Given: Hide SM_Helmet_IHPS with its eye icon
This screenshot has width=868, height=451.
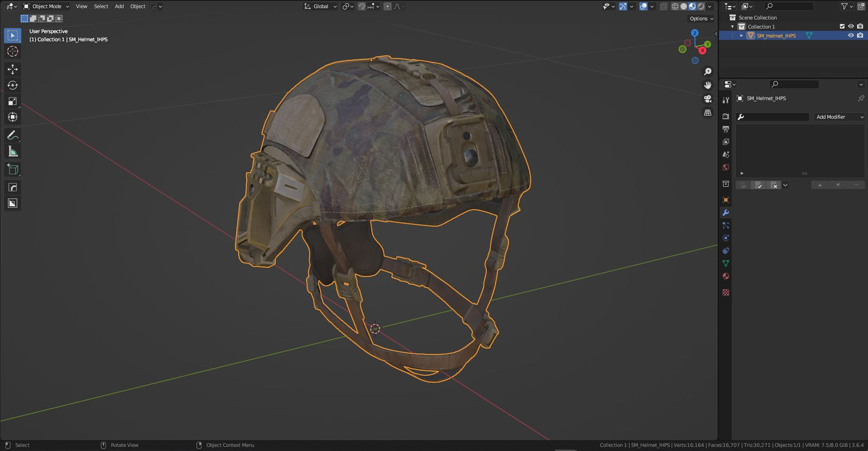Looking at the screenshot, I should click(851, 35).
